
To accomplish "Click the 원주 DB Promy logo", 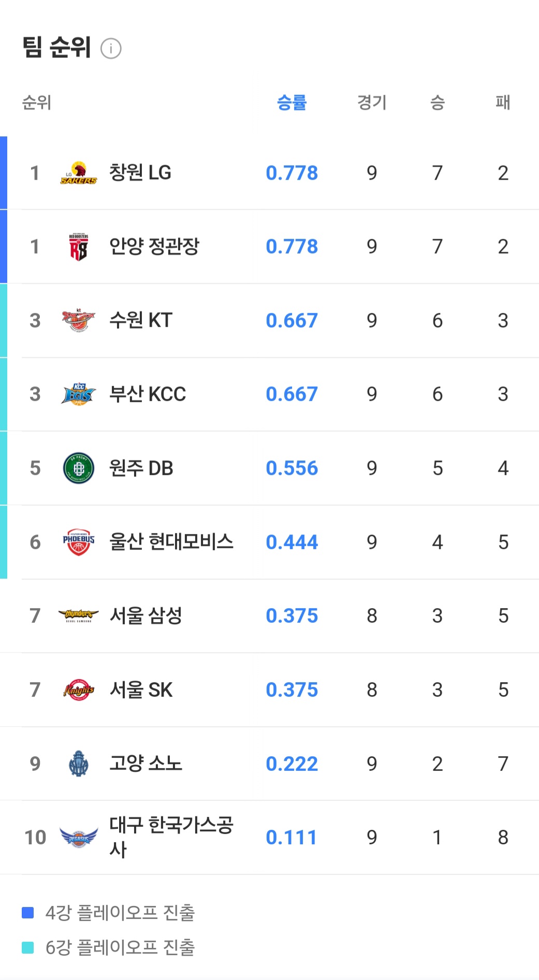I will click(x=78, y=468).
